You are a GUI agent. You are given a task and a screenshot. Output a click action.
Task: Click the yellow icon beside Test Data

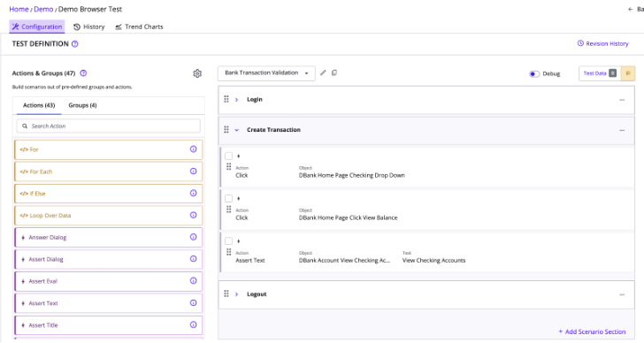(x=628, y=73)
